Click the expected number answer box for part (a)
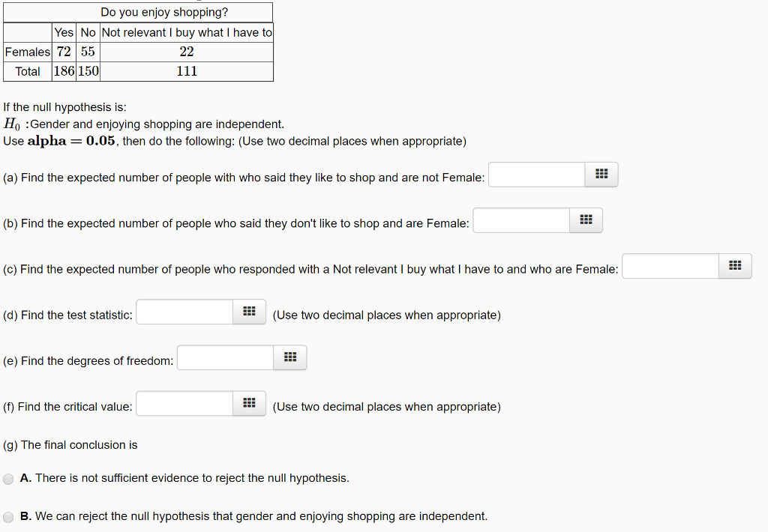 click(535, 174)
